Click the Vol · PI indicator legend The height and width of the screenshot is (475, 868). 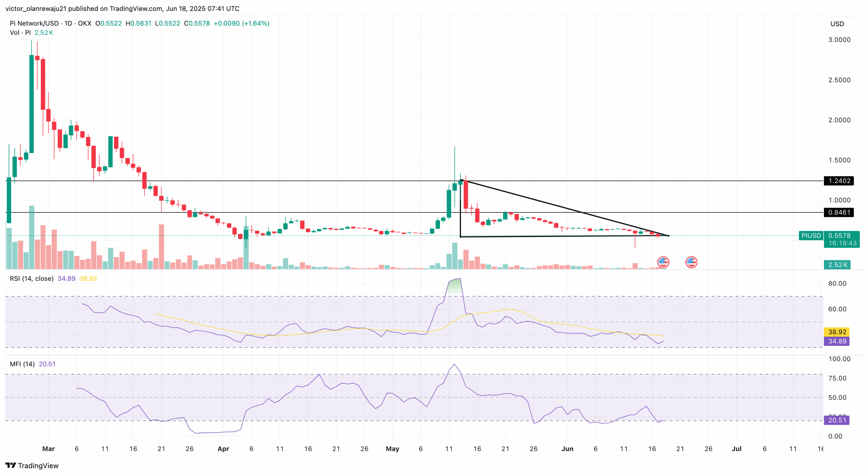pos(20,33)
